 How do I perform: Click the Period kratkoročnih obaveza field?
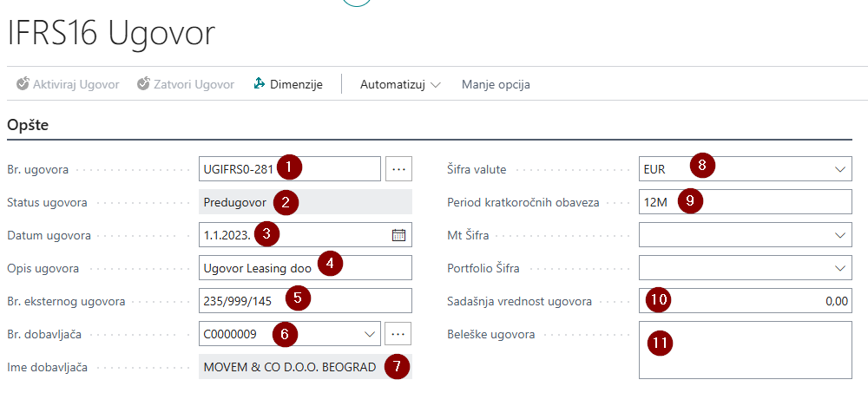click(x=745, y=202)
